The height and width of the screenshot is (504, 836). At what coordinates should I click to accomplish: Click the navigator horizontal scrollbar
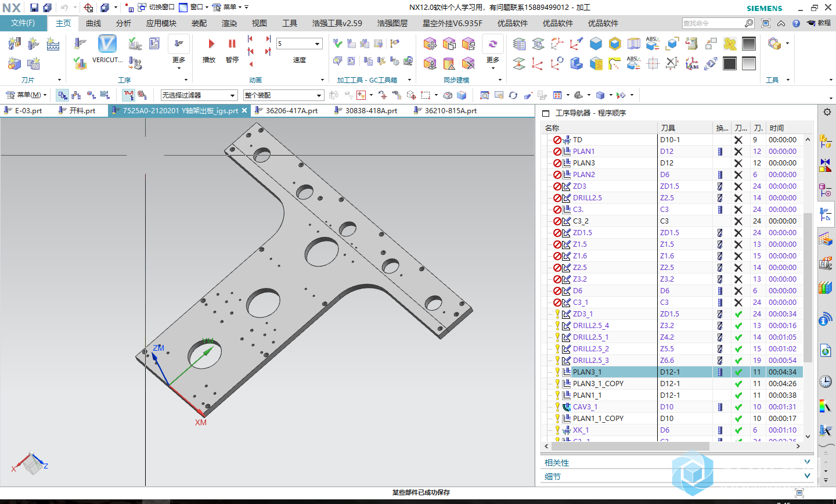[632, 446]
